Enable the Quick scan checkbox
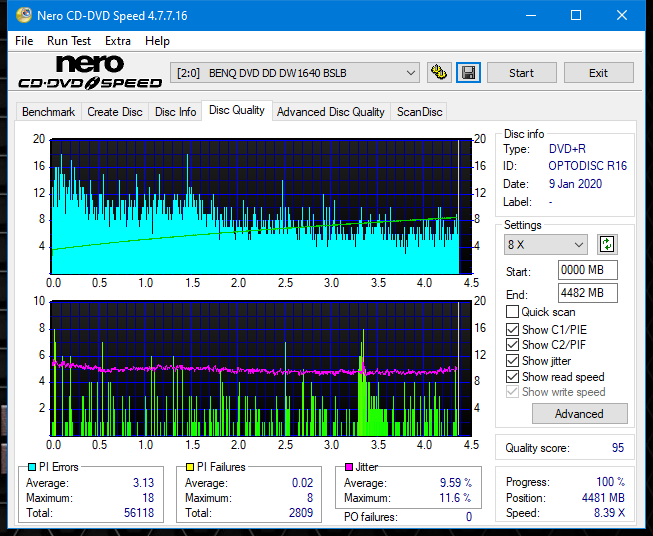This screenshot has width=653, height=536. 513,312
